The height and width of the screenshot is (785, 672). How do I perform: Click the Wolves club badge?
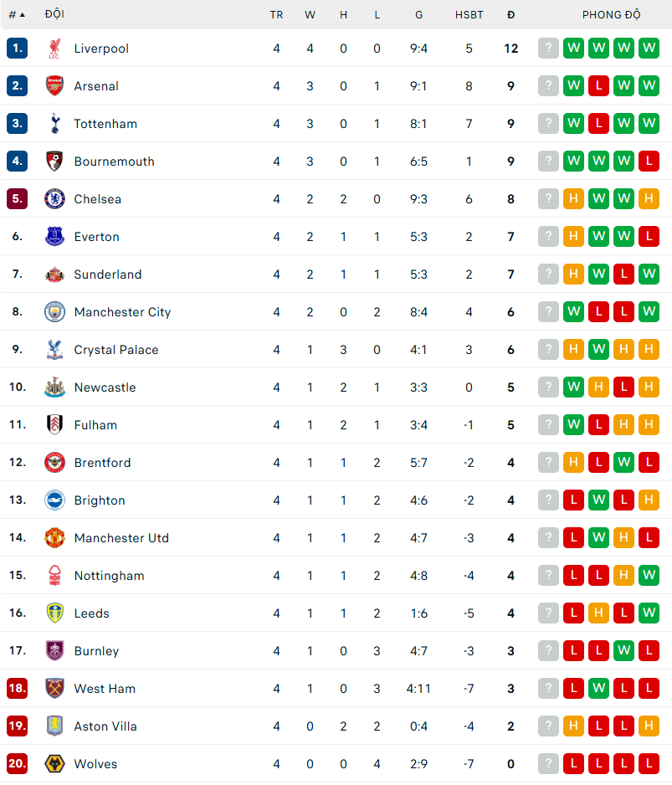[54, 763]
